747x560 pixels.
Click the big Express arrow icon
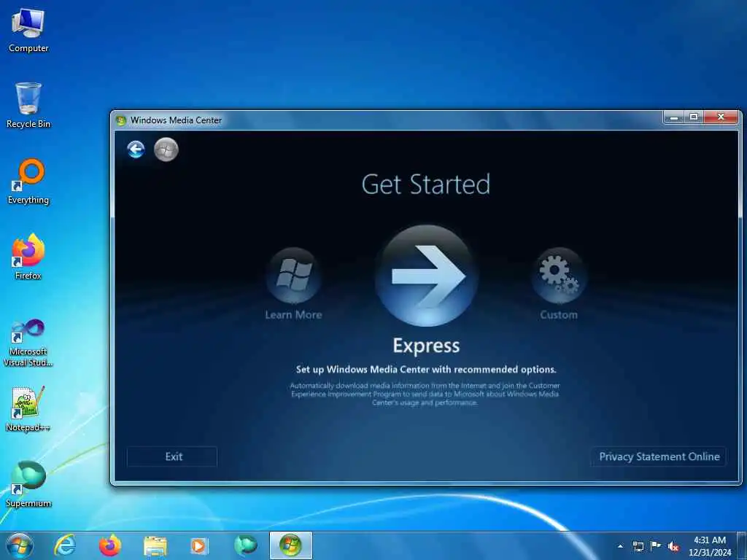426,276
